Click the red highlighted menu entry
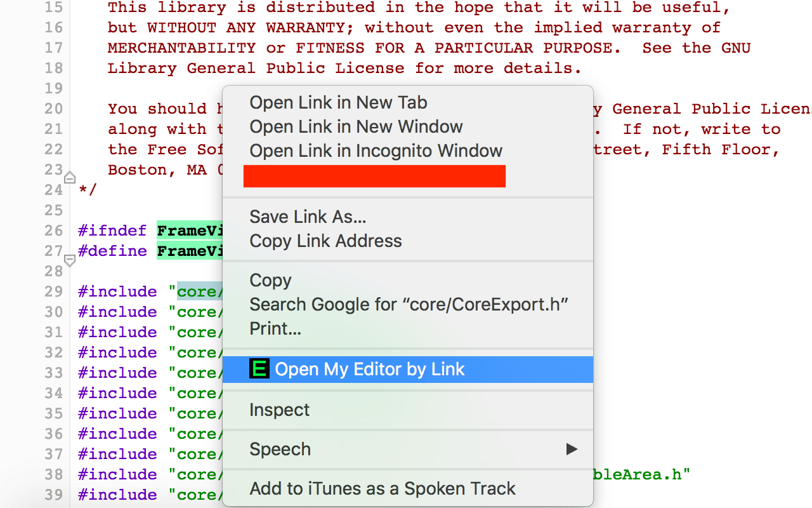Image resolution: width=812 pixels, height=508 pixels. (374, 176)
